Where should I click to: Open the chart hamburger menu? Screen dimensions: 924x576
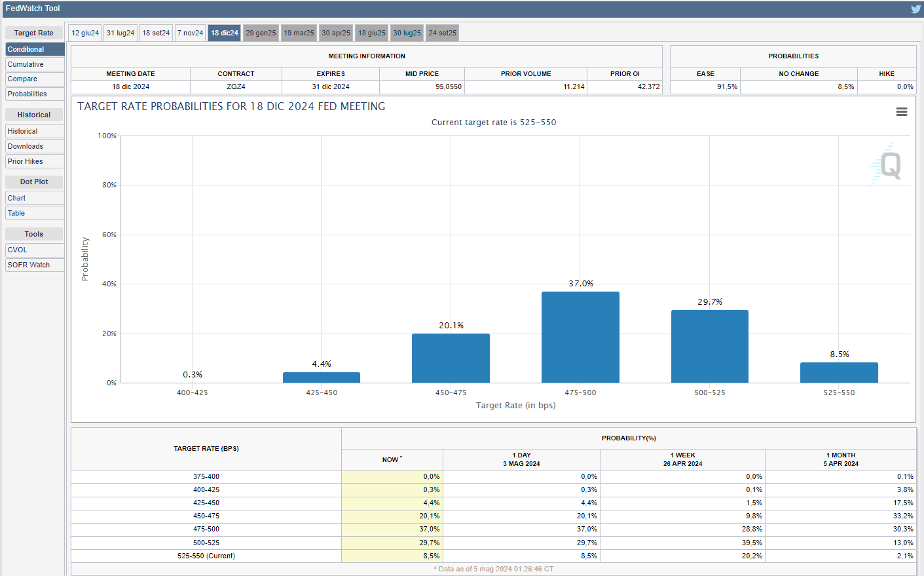pyautogui.click(x=902, y=112)
